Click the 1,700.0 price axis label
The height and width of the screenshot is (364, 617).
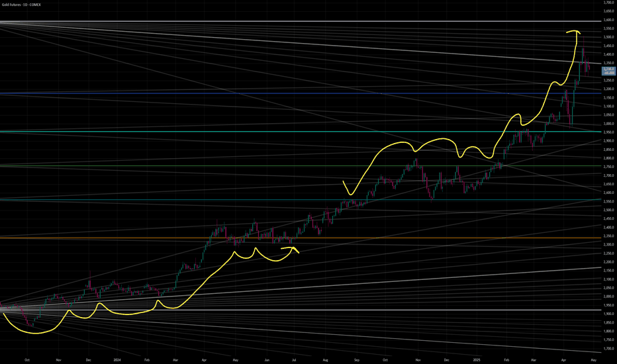[609, 348]
